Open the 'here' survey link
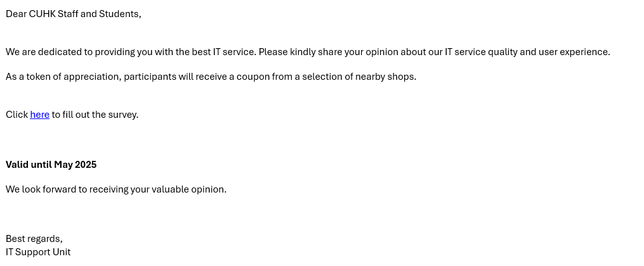Viewport: 644px width, 266px height. (x=40, y=115)
